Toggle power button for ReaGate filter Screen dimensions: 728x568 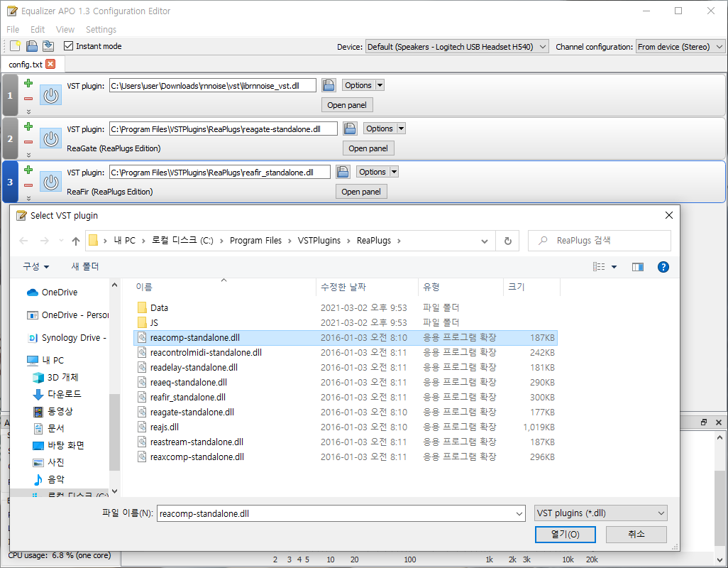(50, 138)
